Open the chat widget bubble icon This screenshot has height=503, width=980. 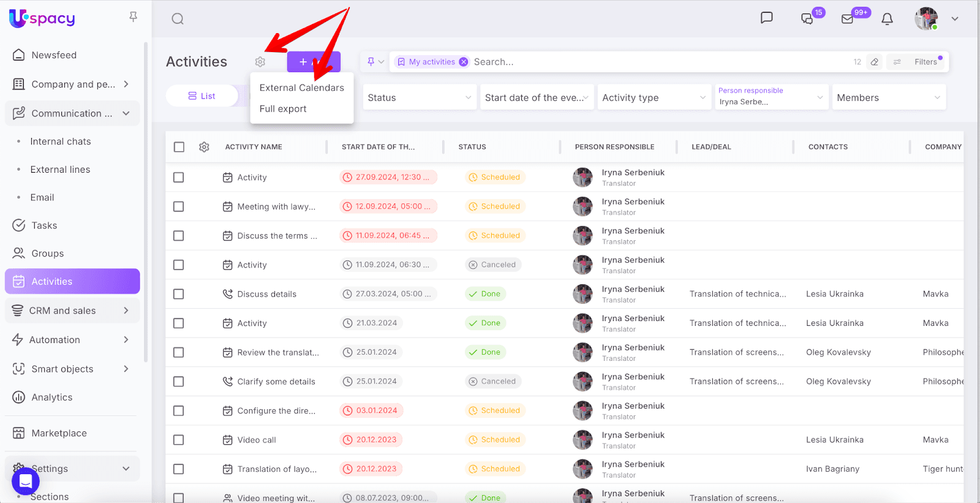pos(26,482)
